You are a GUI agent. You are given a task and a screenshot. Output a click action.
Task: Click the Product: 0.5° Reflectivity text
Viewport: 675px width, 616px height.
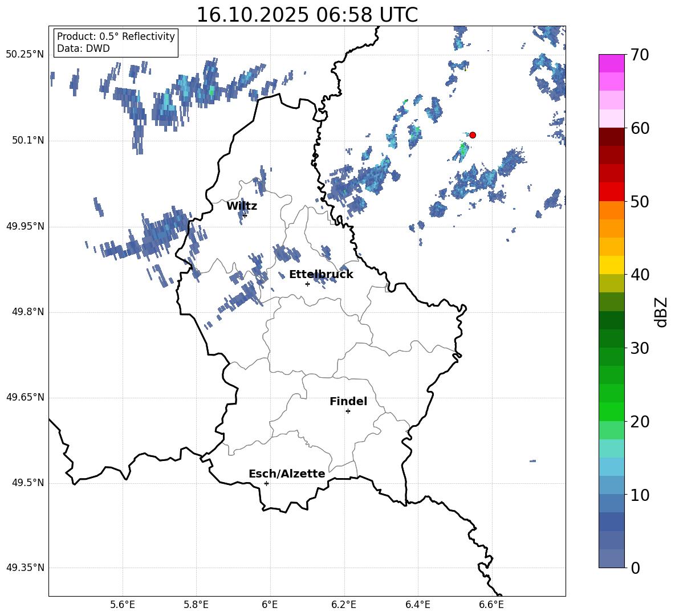click(116, 36)
